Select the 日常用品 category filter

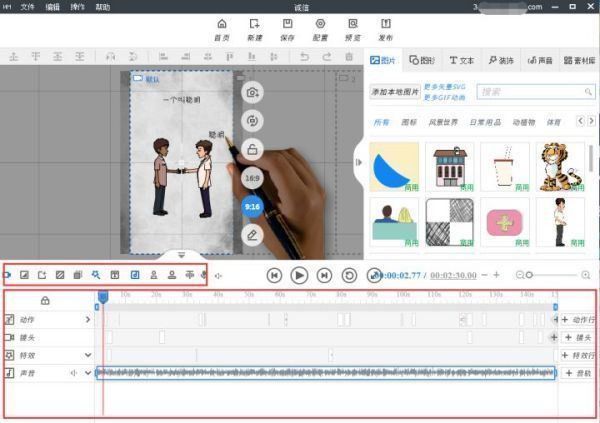tap(485, 122)
